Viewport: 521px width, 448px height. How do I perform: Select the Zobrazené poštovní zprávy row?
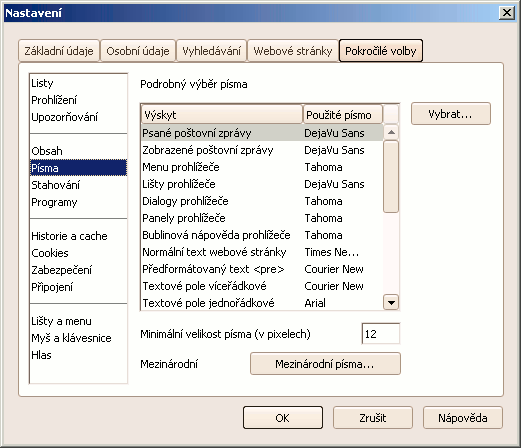click(262, 150)
